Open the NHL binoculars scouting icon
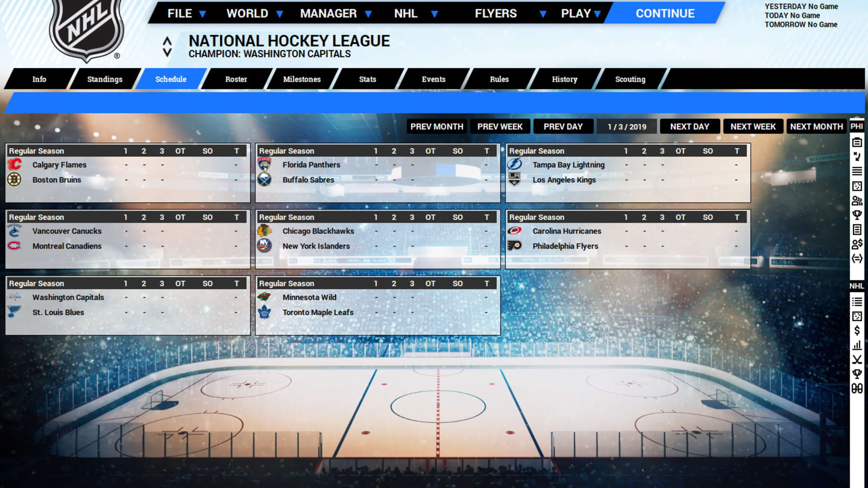The image size is (868, 488). click(857, 389)
